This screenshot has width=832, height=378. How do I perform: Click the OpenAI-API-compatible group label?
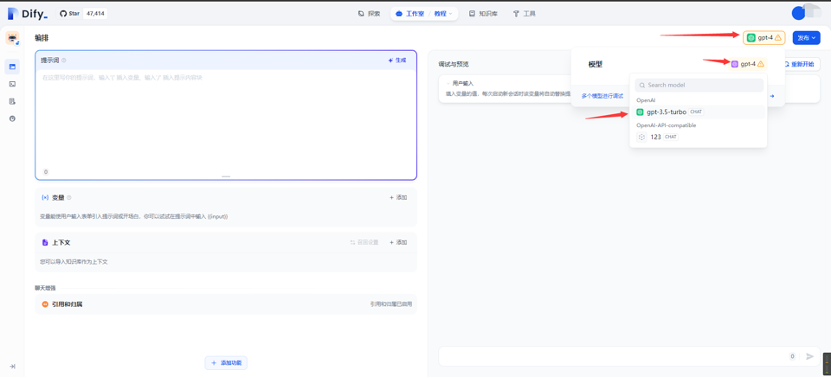(x=666, y=125)
